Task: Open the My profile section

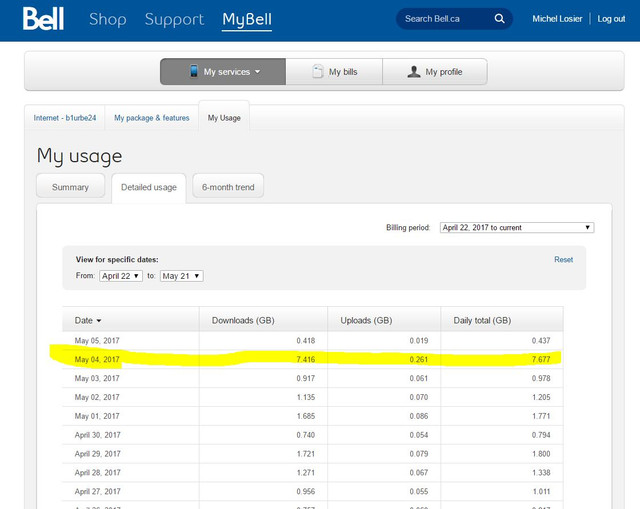Action: (x=435, y=72)
